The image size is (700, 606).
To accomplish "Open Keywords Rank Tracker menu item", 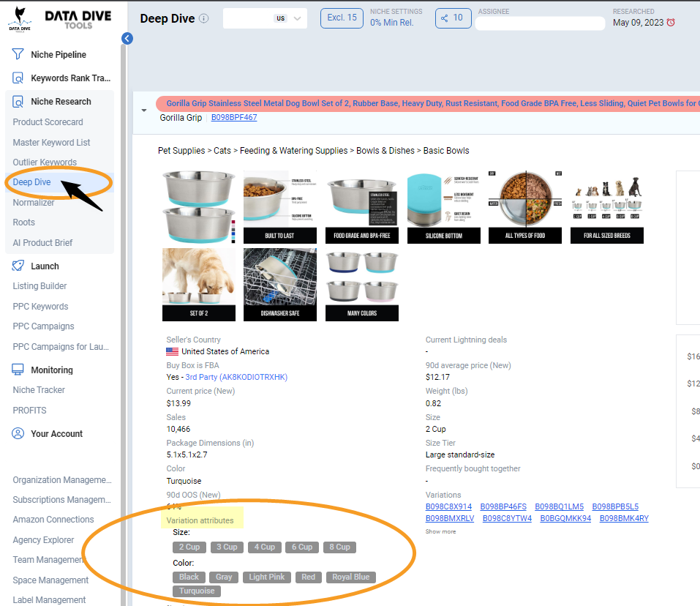I will click(70, 78).
